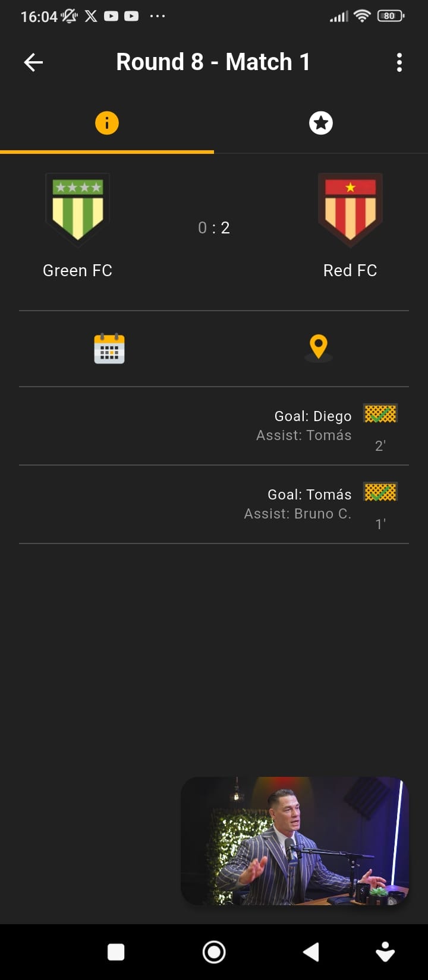
Task: Switch to the info tab
Action: point(107,123)
